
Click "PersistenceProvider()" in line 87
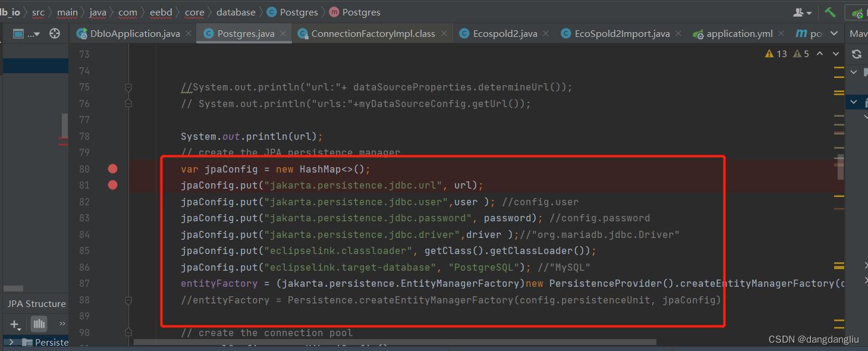tap(612, 283)
